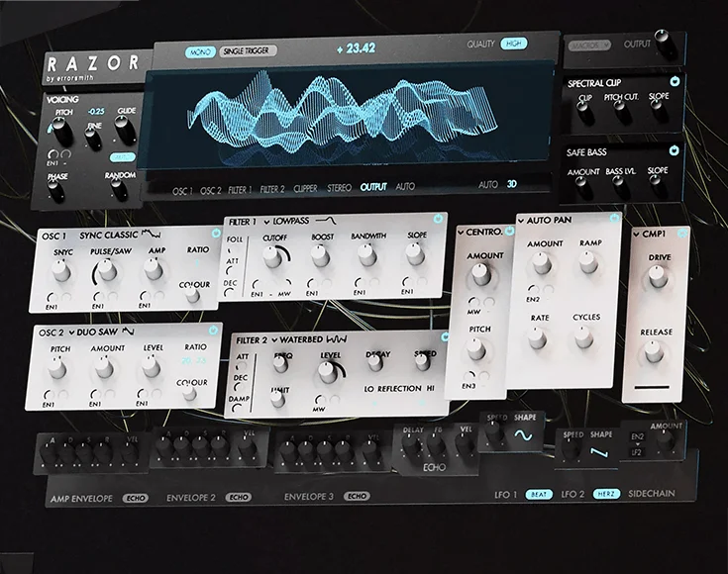The height and width of the screenshot is (574, 728).
Task: Click the LFO 1 BEAT button
Action: (x=539, y=495)
